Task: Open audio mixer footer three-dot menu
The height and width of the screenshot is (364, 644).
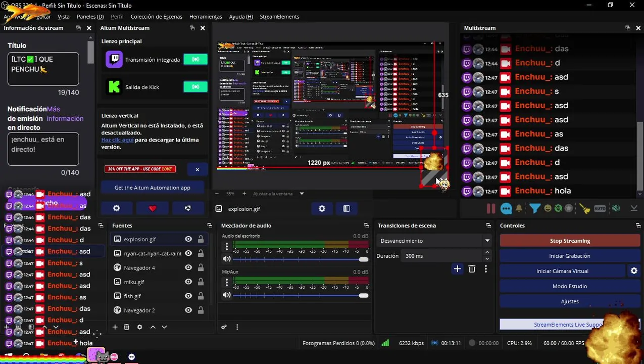Action: 237,327
